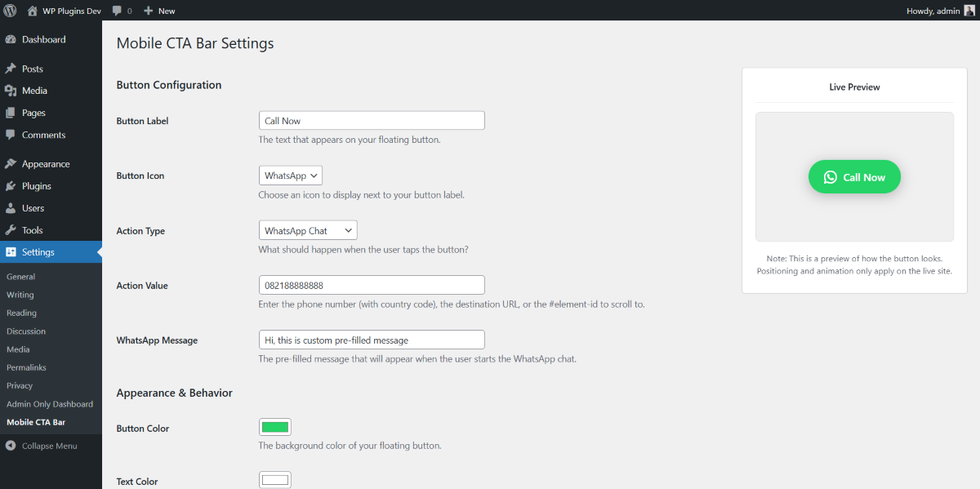This screenshot has width=980, height=489.
Task: Click the Plugins plug icon
Action: (11, 186)
